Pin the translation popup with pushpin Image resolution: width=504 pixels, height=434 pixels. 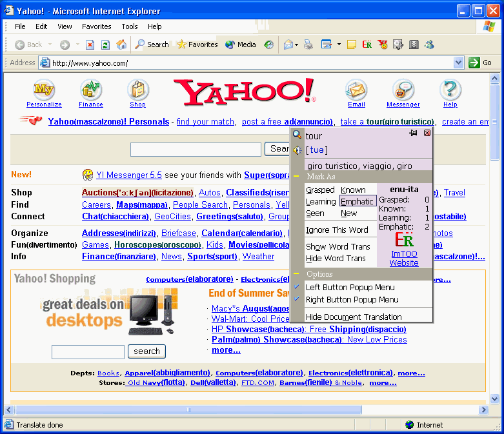pyautogui.click(x=413, y=133)
